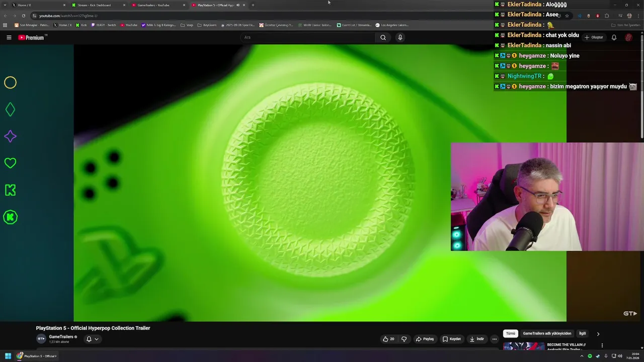Open browser three-dot menu
This screenshot has height=362, width=644.
tap(638, 16)
